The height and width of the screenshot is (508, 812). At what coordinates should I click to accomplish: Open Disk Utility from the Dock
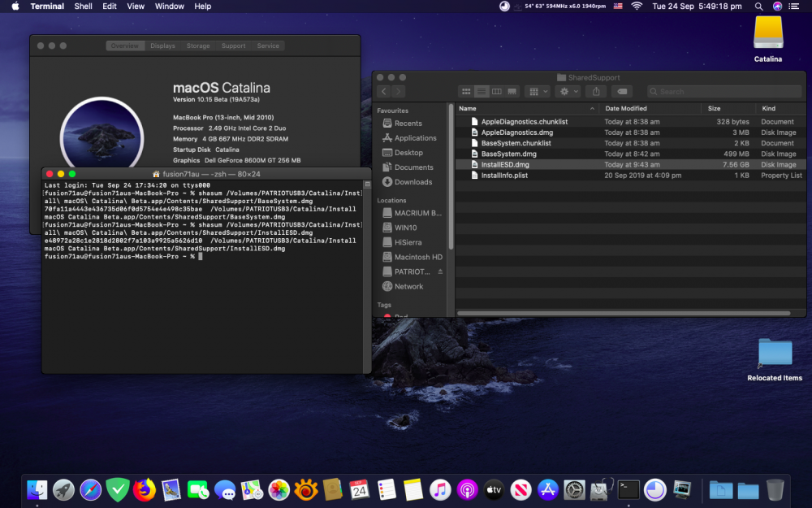click(601, 490)
